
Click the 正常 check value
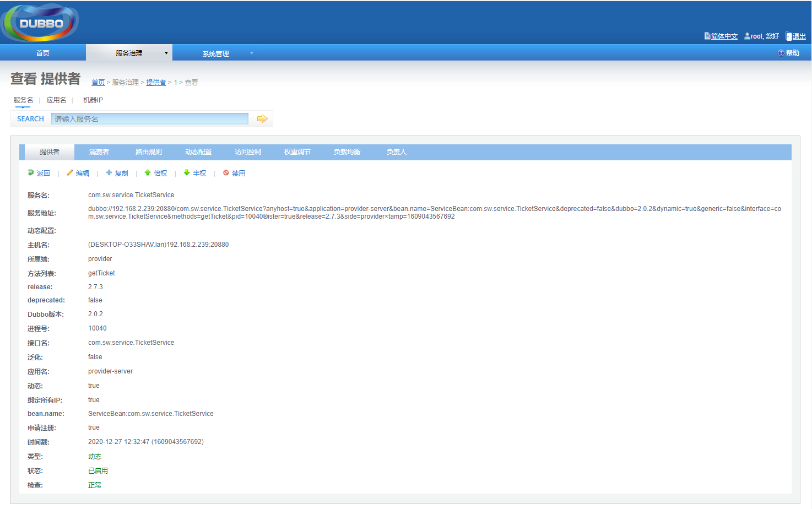tap(95, 485)
